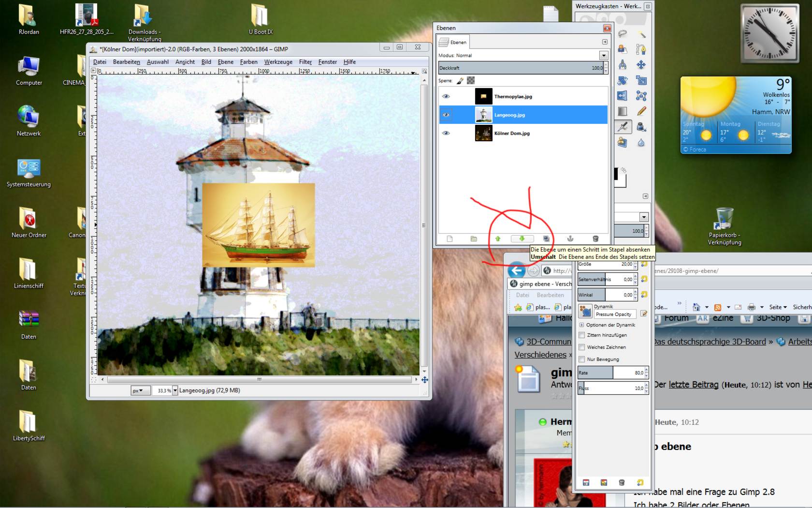Open the Verschiedenes breadcrumb link
This screenshot has height=508, width=812.
pos(540,355)
